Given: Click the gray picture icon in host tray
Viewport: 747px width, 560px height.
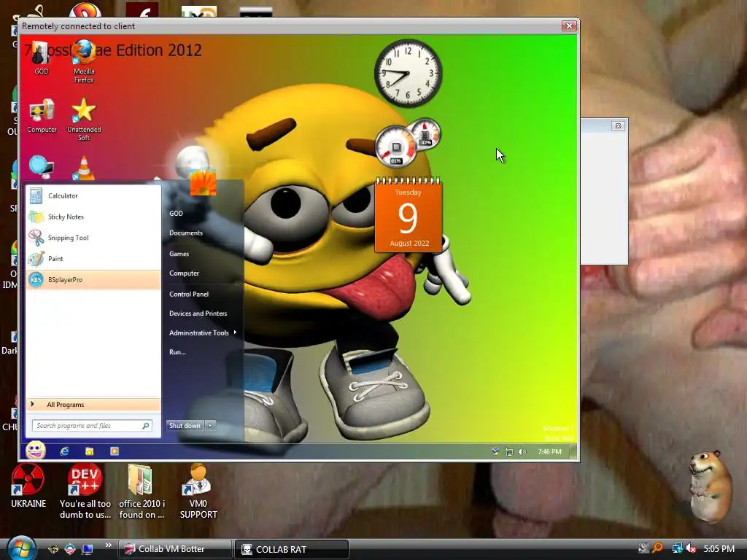Looking at the screenshot, I should pyautogui.click(x=643, y=548).
